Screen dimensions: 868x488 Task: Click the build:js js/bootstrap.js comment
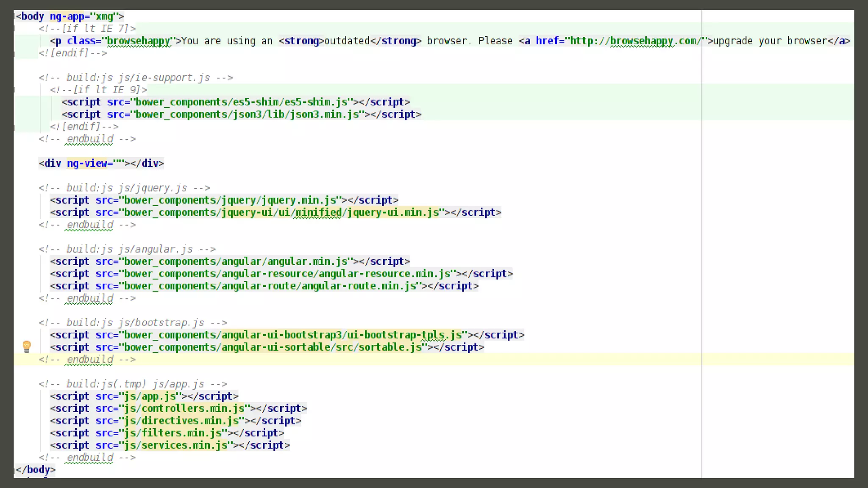coord(133,323)
